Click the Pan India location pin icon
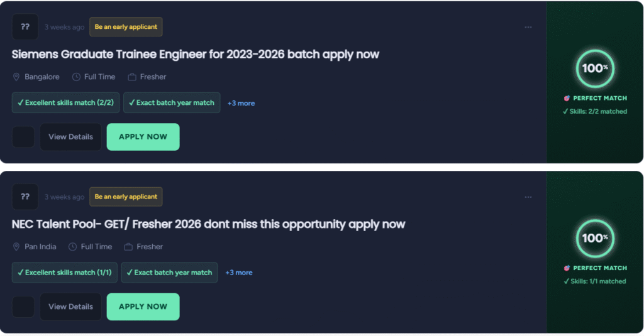Viewport: 644px width, 336px height. click(x=16, y=247)
